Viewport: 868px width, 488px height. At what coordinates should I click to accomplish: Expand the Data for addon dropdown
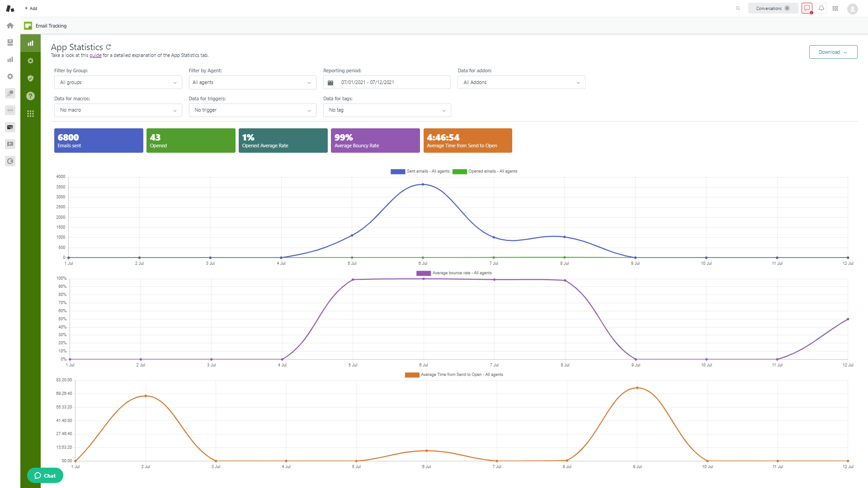[x=521, y=82]
